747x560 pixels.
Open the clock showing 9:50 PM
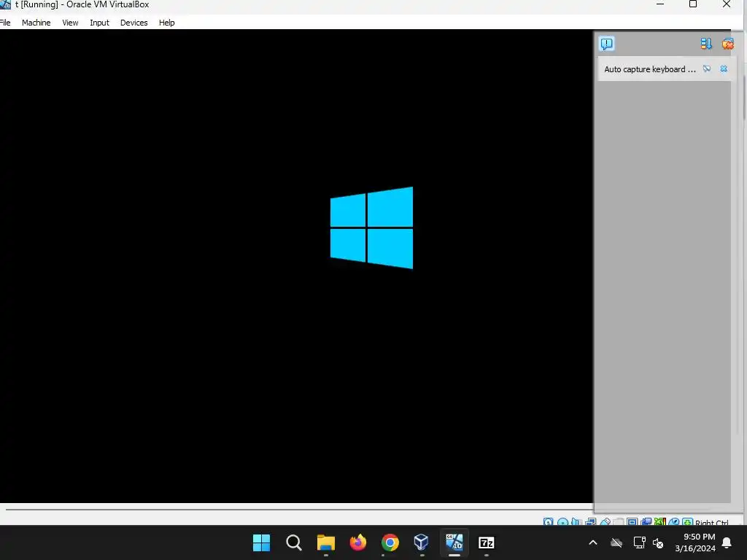(695, 542)
